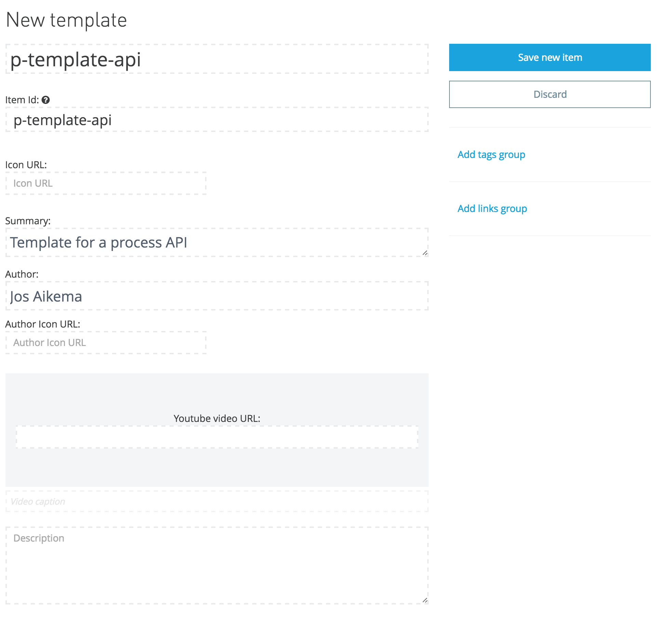Image resolution: width=672 pixels, height=625 pixels.
Task: Focus the p-template-api title field
Action: pyautogui.click(x=217, y=59)
